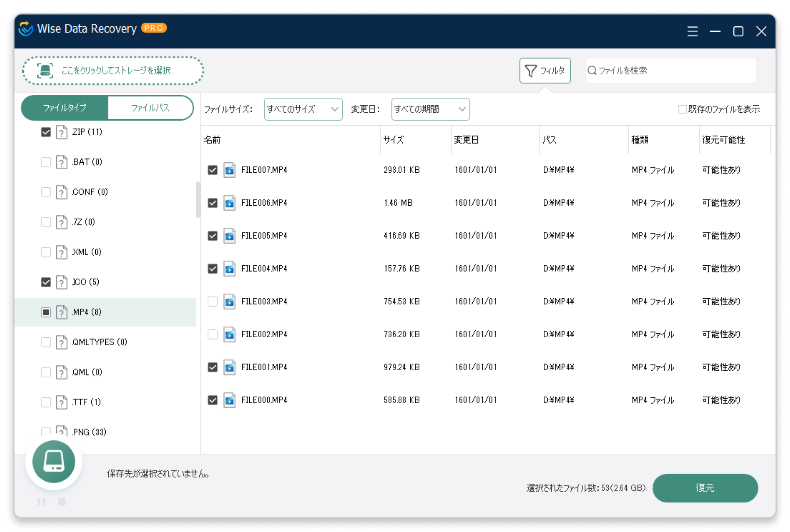Open the hamburger menu icon
The height and width of the screenshot is (532, 790).
pyautogui.click(x=692, y=31)
